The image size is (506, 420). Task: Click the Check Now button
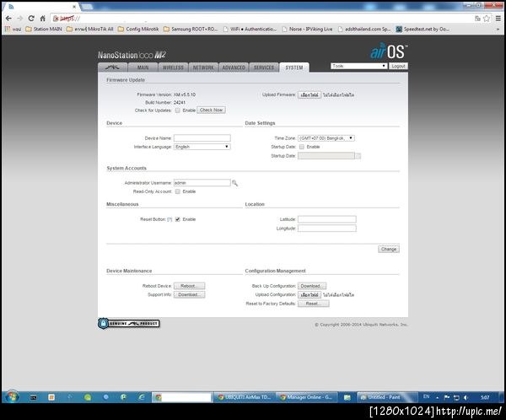click(x=211, y=110)
